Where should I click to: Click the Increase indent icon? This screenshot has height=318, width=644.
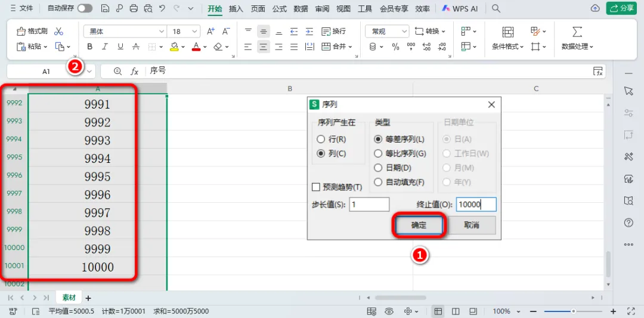click(x=309, y=31)
